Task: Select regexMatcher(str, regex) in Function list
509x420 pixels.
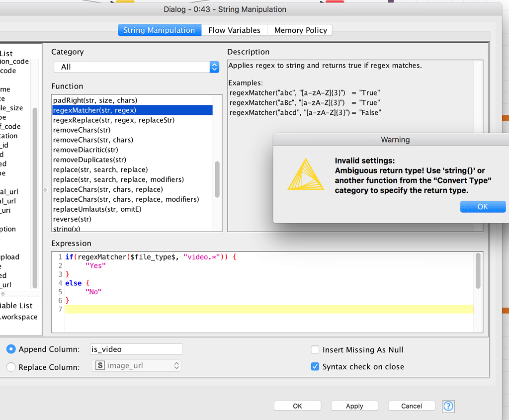Action: point(132,110)
